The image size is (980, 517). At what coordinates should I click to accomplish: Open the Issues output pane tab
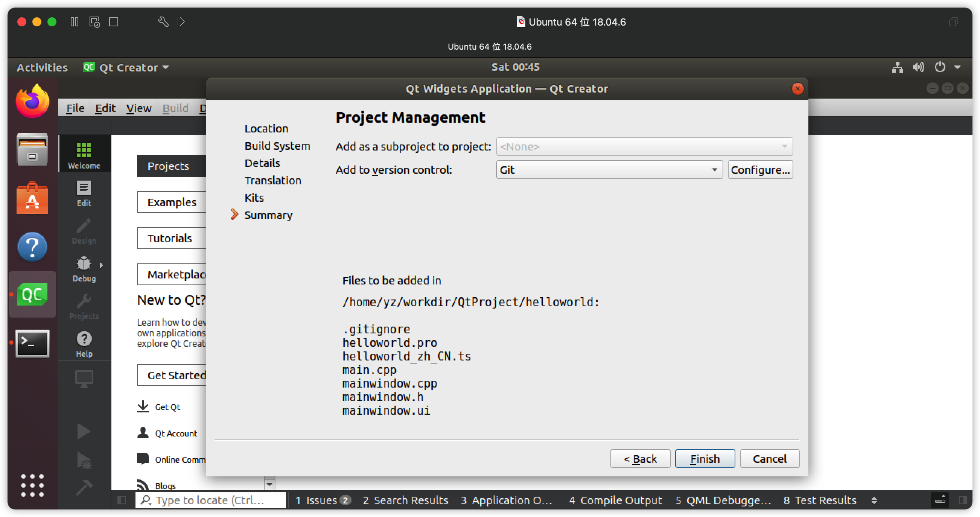(x=322, y=500)
